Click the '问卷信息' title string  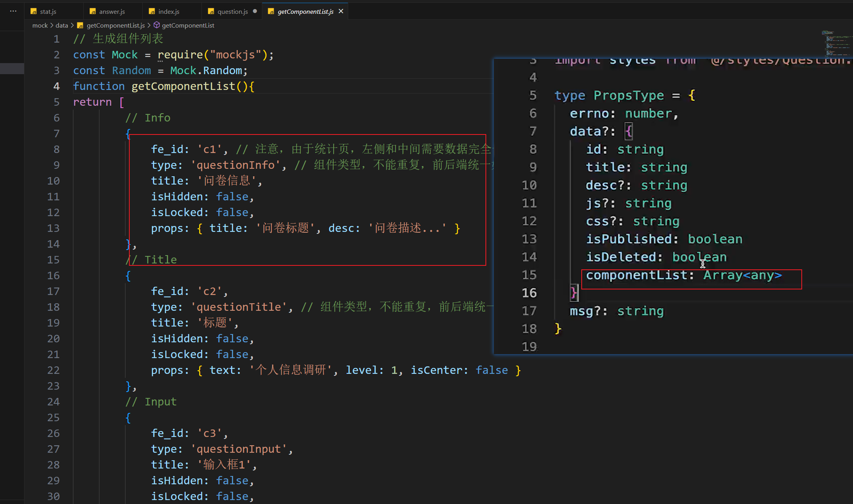[x=227, y=181]
